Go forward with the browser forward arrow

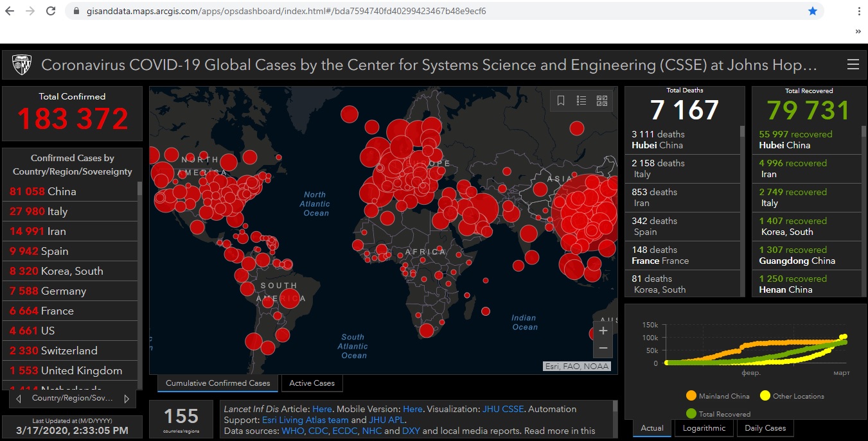click(30, 11)
